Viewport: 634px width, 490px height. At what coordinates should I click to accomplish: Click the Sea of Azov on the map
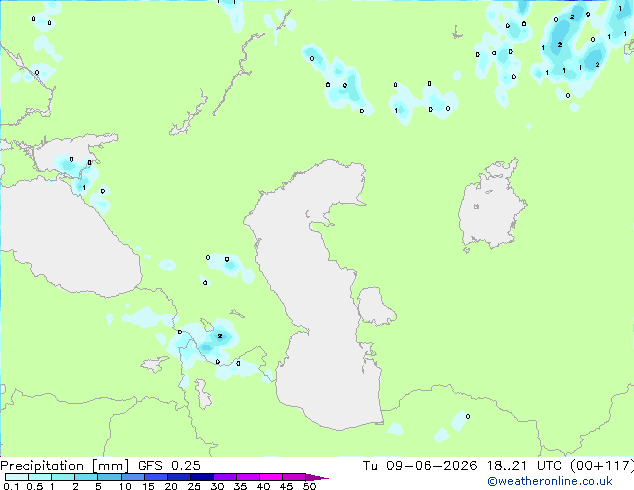pos(71,154)
